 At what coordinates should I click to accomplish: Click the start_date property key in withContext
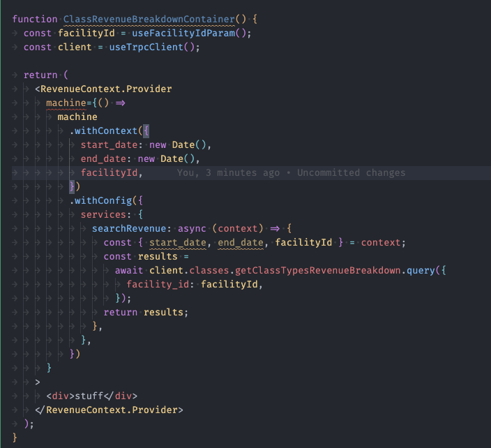[x=109, y=144]
